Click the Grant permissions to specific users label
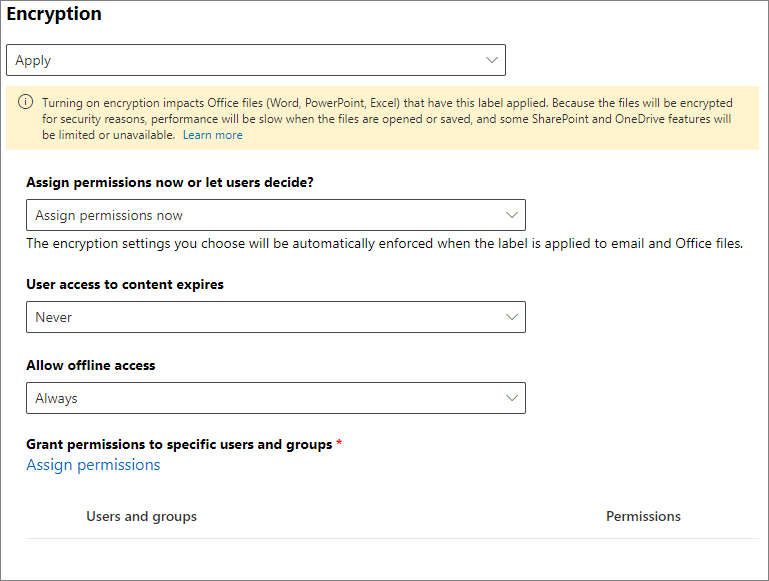This screenshot has height=581, width=769. pyautogui.click(x=179, y=444)
